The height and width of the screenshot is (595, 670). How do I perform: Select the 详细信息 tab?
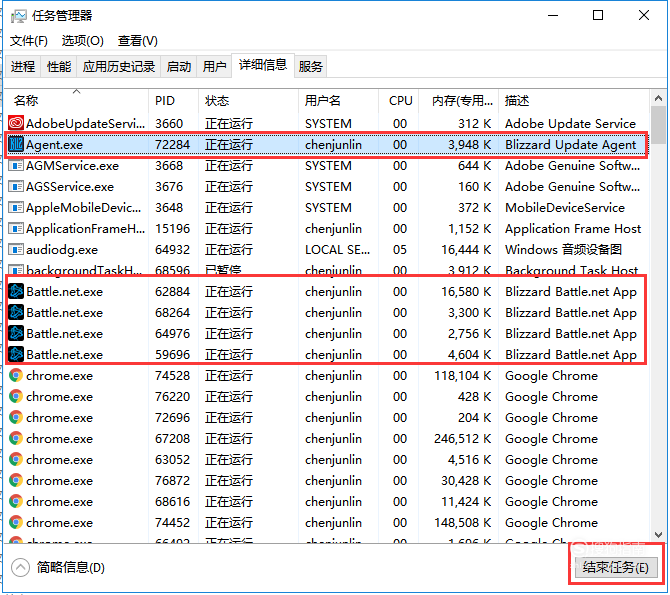pos(262,65)
